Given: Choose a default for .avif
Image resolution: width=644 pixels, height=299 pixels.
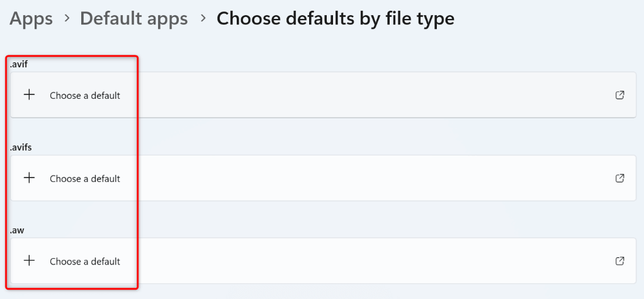Looking at the screenshot, I should (x=85, y=96).
